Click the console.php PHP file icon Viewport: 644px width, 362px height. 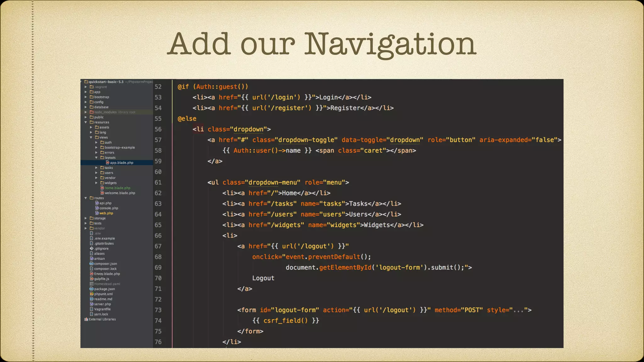click(x=97, y=208)
